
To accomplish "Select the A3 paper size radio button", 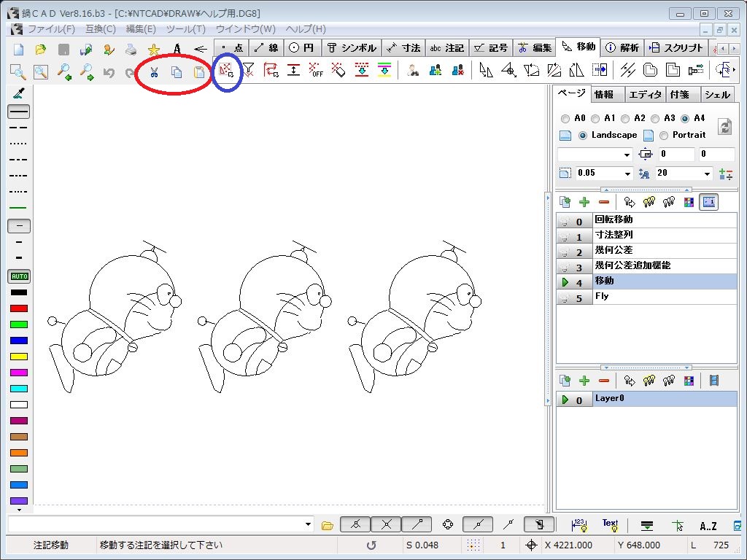I will pos(655,118).
